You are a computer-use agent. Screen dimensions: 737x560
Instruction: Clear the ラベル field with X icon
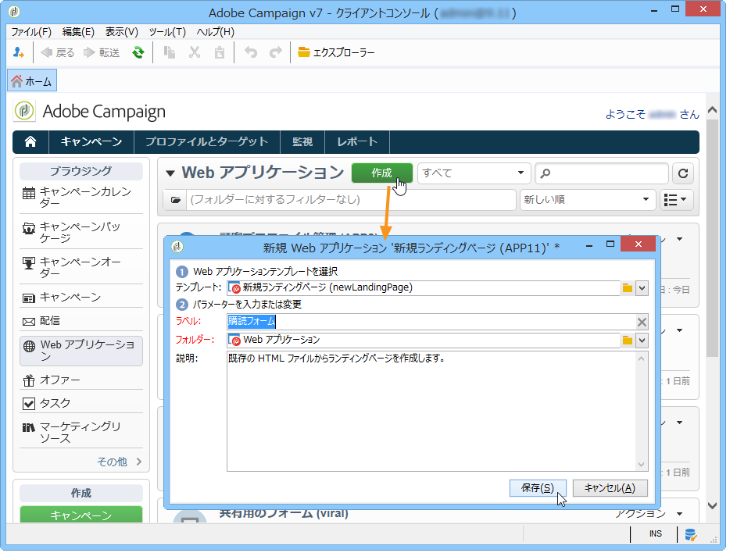tap(642, 322)
